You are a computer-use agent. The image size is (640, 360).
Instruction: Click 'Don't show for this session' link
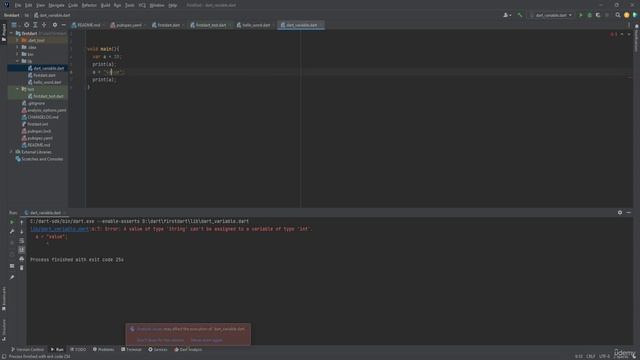tap(160, 340)
